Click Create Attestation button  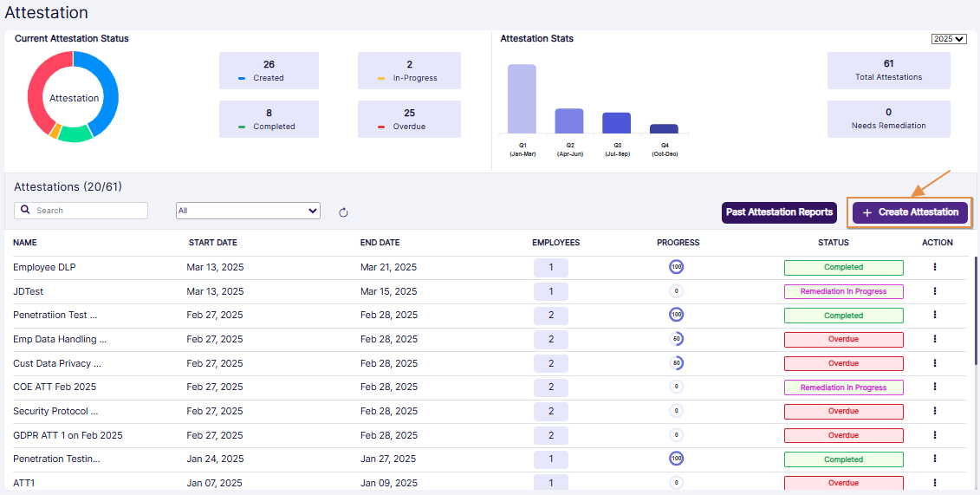click(910, 212)
